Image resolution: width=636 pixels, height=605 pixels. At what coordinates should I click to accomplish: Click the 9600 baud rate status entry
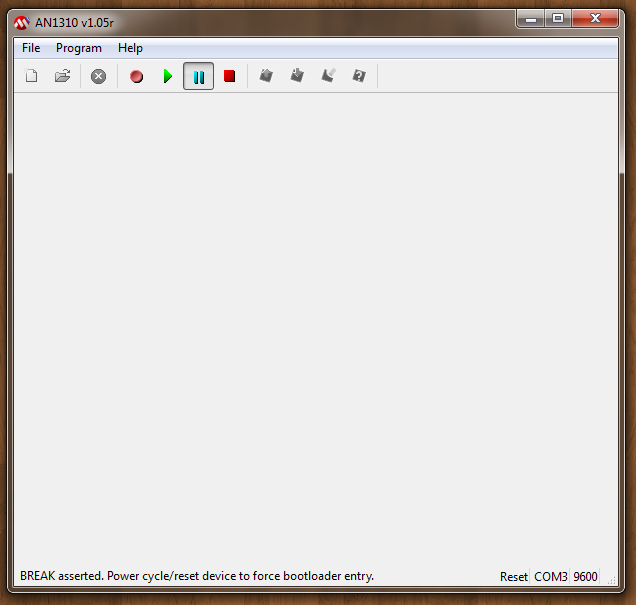click(585, 576)
